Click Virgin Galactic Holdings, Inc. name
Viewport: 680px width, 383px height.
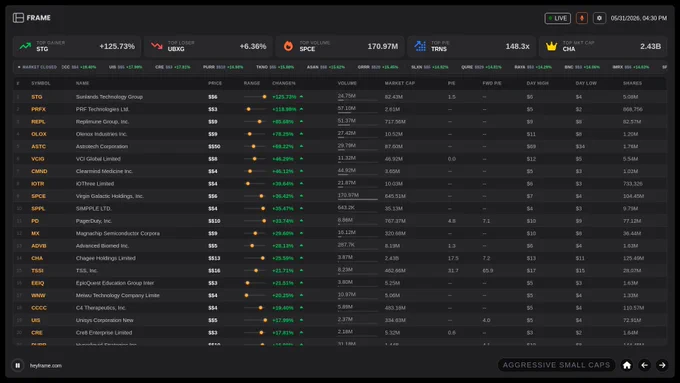(x=110, y=196)
